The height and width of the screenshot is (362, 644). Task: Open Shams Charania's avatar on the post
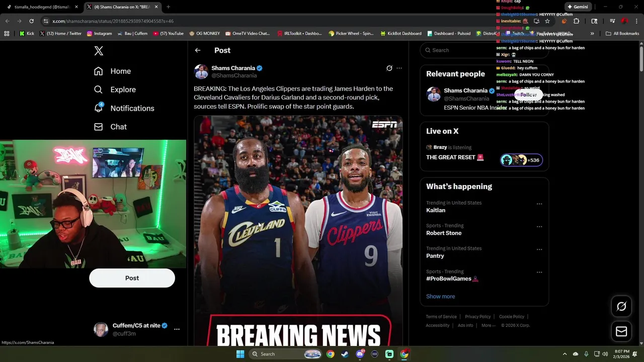click(201, 71)
